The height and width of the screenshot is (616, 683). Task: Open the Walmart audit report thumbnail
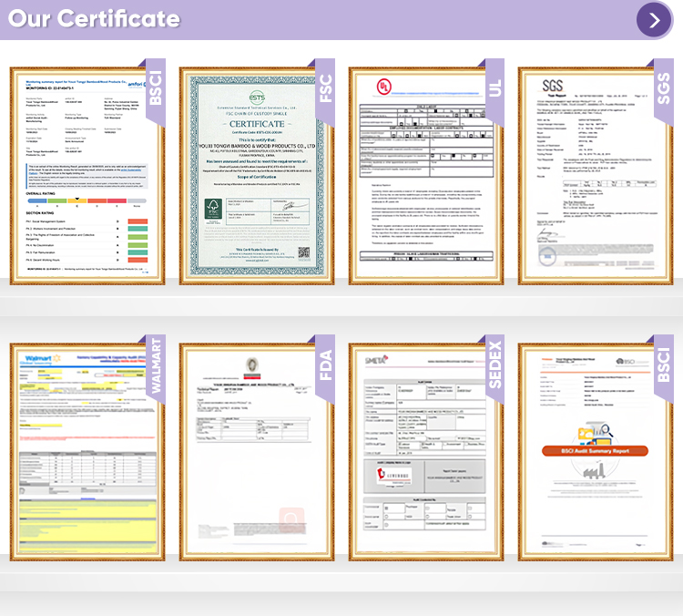pyautogui.click(x=87, y=452)
